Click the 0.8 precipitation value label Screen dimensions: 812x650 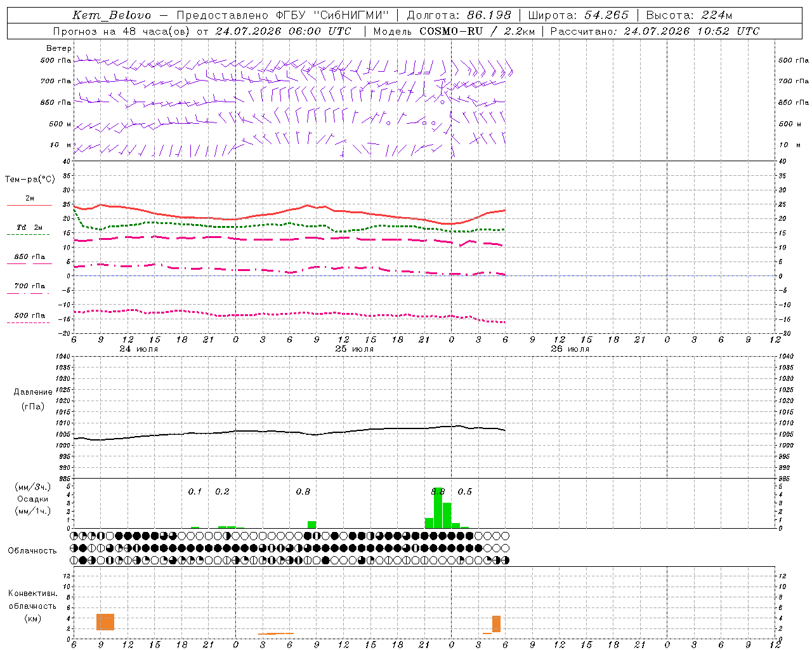click(303, 491)
